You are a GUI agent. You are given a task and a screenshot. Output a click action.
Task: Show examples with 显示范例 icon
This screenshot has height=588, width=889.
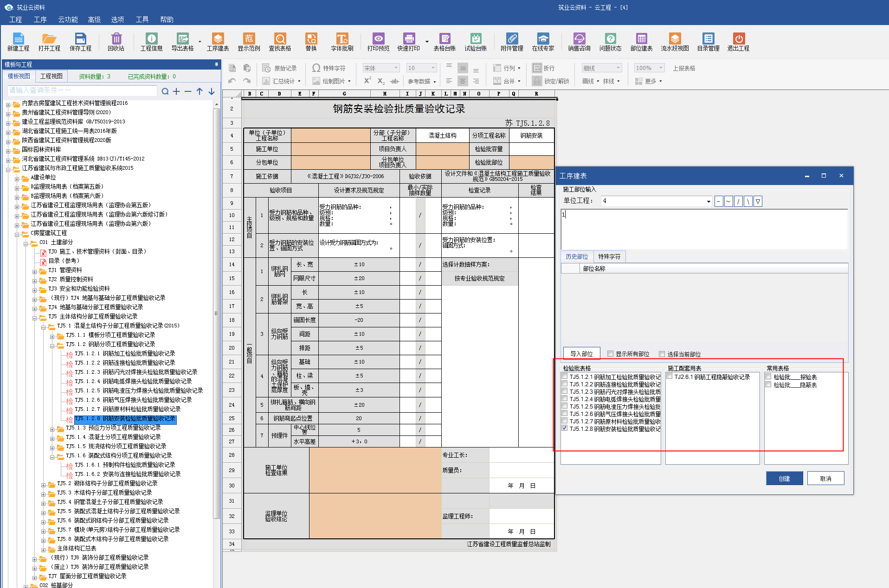[249, 42]
